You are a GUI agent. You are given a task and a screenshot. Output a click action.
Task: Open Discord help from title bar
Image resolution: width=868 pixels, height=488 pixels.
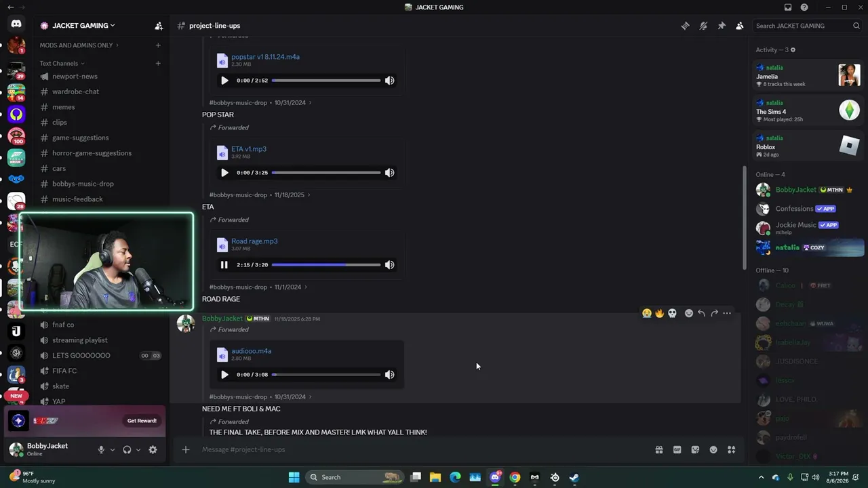click(804, 7)
